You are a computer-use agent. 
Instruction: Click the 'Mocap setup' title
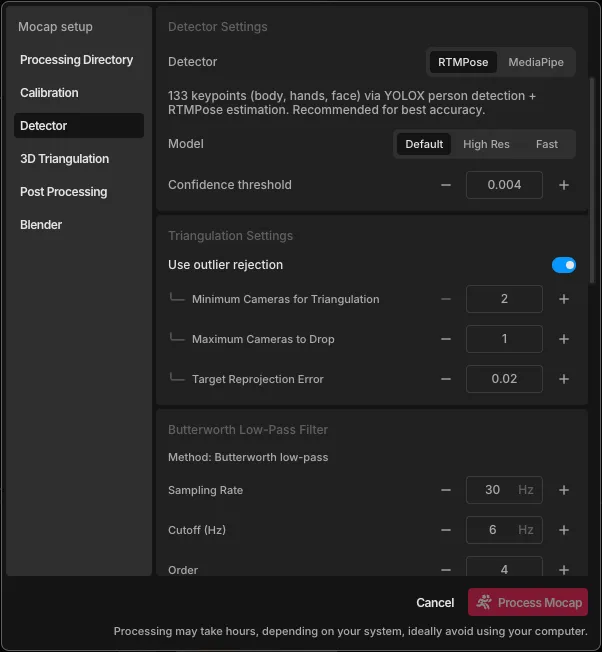[x=55, y=27]
